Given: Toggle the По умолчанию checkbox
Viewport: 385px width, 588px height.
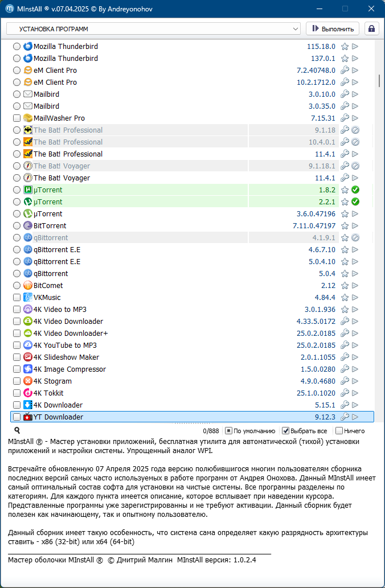Looking at the screenshot, I should tap(228, 430).
